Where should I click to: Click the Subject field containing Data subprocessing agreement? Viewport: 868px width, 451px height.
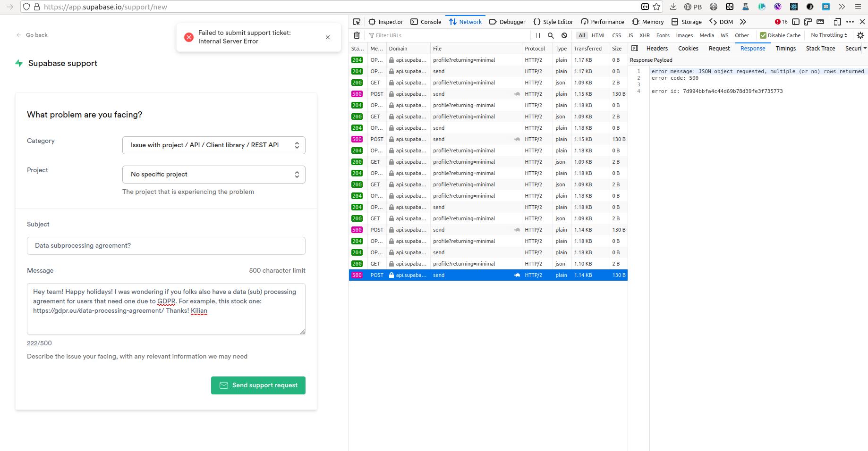(x=166, y=245)
